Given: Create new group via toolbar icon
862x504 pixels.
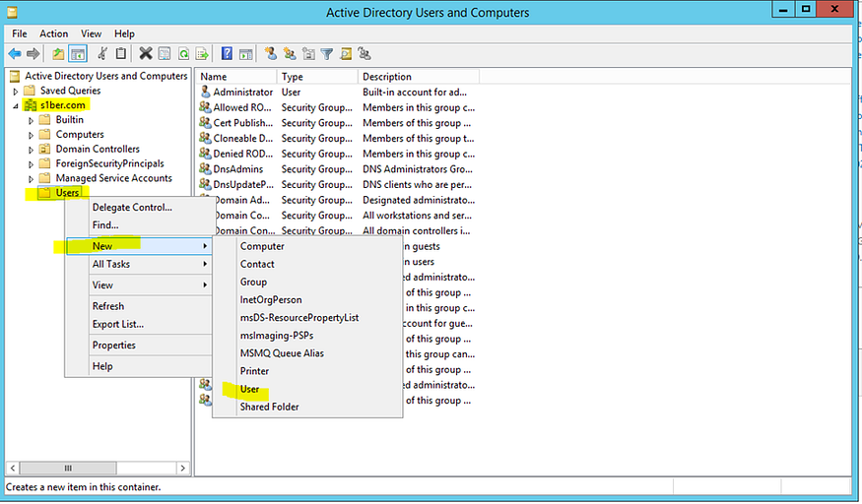Looking at the screenshot, I should click(290, 53).
